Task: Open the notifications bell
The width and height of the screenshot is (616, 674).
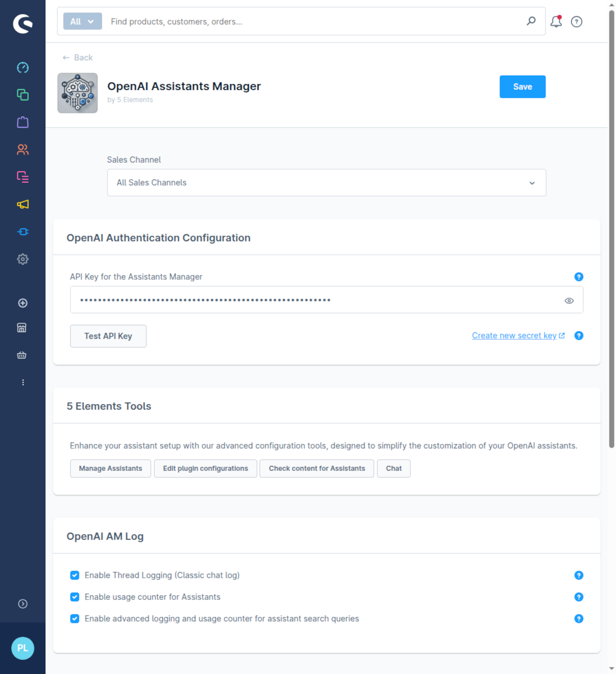Action: [556, 21]
